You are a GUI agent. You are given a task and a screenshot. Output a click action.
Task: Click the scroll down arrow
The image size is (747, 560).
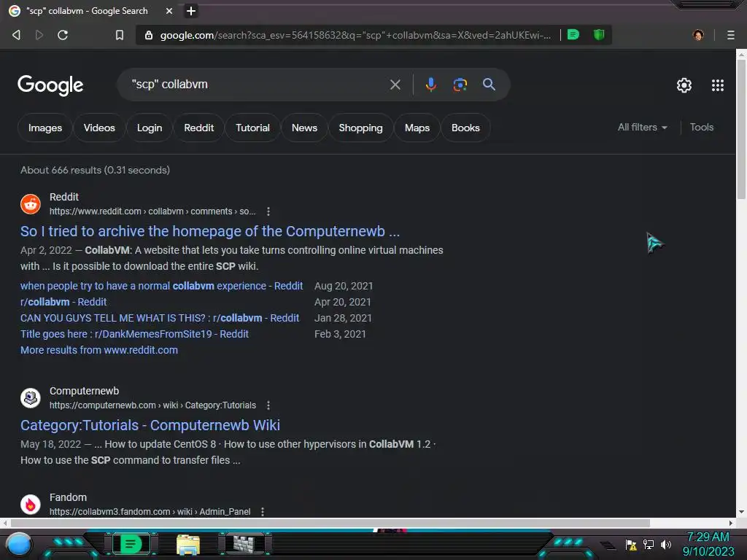coord(741,512)
